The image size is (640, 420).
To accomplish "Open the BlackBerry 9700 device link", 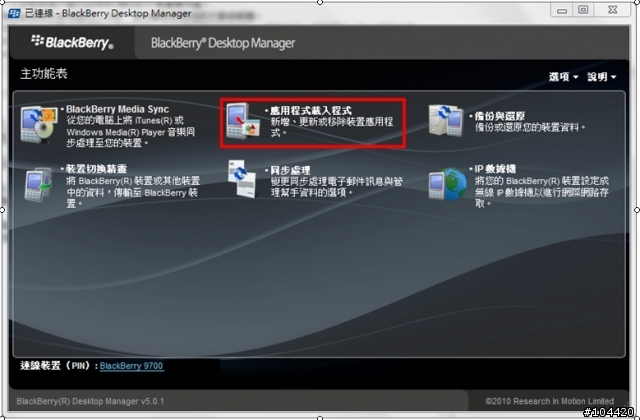I will 131,366.
